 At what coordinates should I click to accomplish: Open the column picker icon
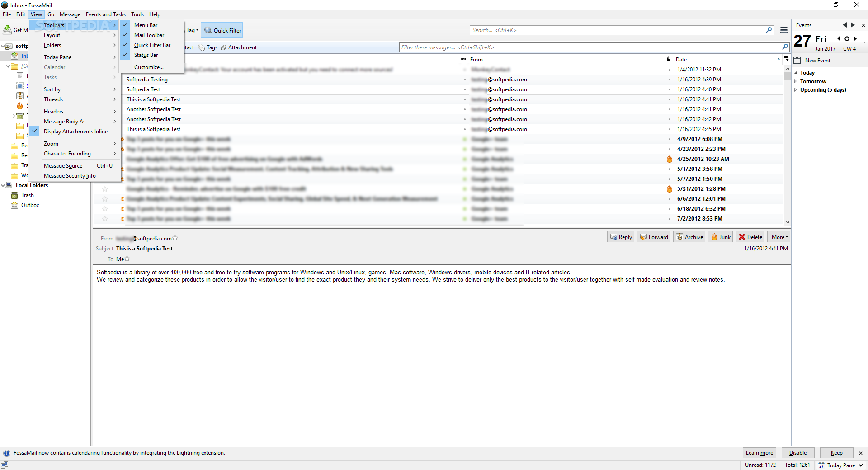click(x=786, y=59)
